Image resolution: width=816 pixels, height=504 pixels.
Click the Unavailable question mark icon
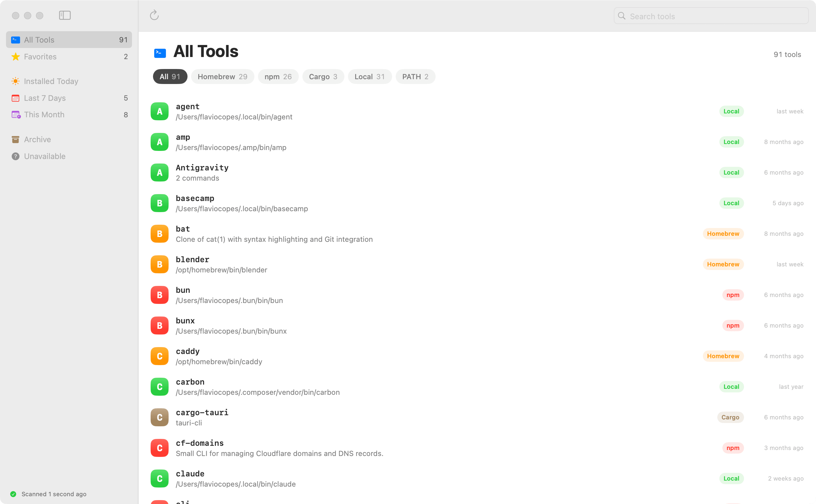point(15,156)
